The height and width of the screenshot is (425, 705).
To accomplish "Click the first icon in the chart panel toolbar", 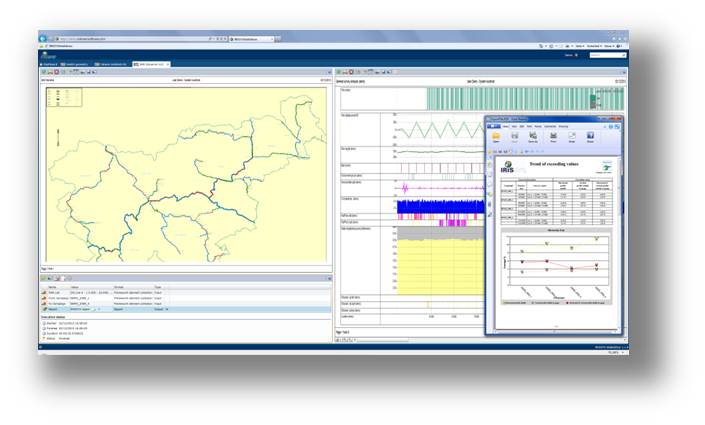I will pos(339,72).
